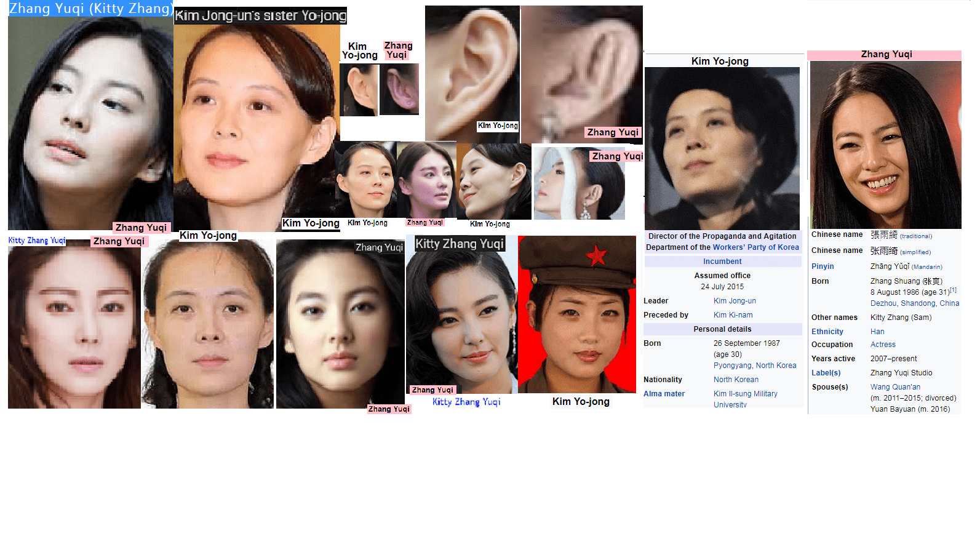Screen dimensions: 980x552
Task: Click the Label(s) link
Action: point(826,373)
